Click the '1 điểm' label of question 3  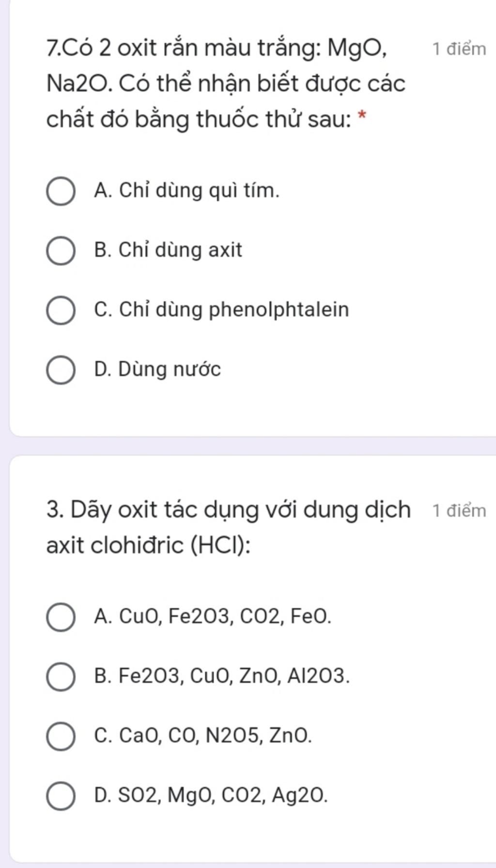click(459, 511)
